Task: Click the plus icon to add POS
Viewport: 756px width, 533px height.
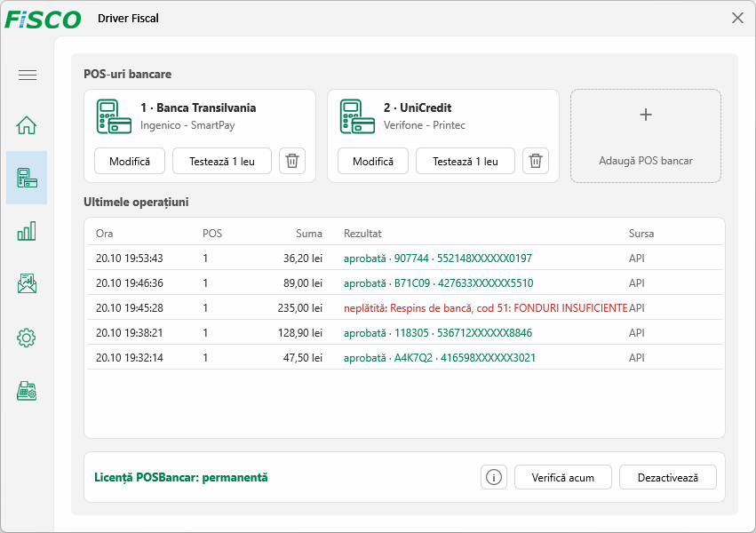Action: 646,115
